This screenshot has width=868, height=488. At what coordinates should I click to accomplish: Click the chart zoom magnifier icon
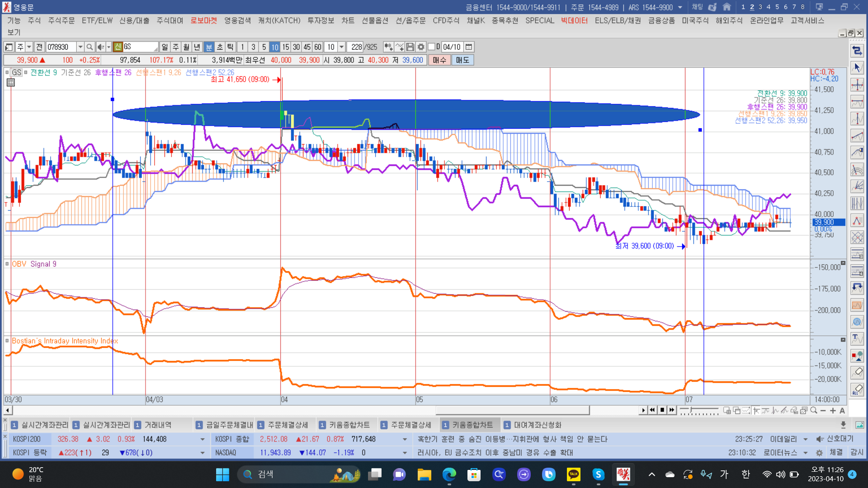(814, 410)
